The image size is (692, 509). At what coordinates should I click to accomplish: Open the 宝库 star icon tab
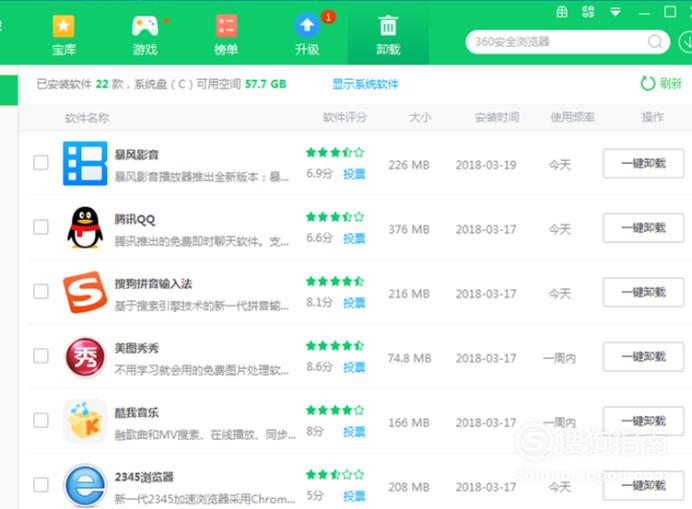(x=64, y=35)
